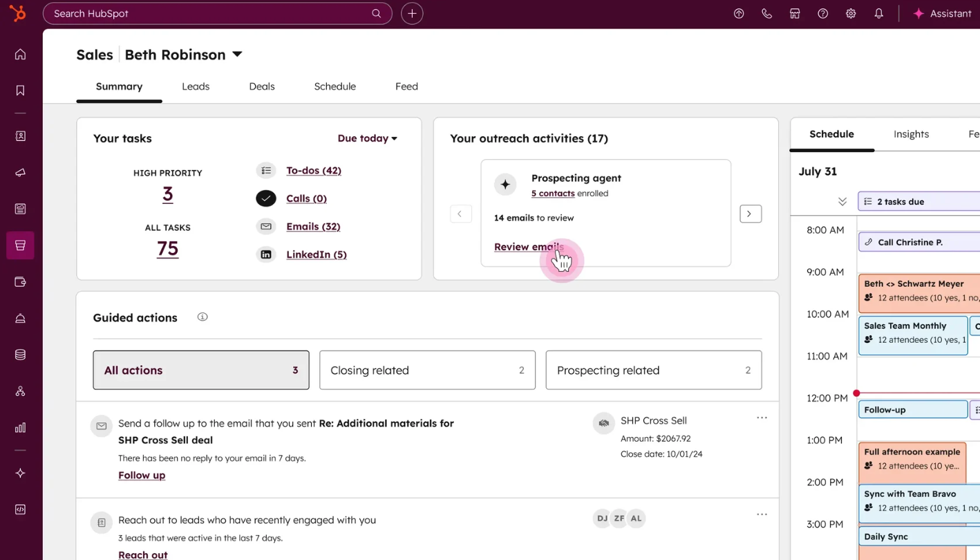Open the Emails (32) link
Viewport: 980px width, 560px height.
point(313,226)
